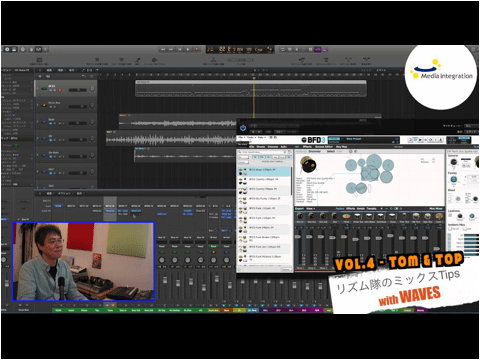
Task: Click the purple count-in icon in control bar
Action: [x=317, y=49]
